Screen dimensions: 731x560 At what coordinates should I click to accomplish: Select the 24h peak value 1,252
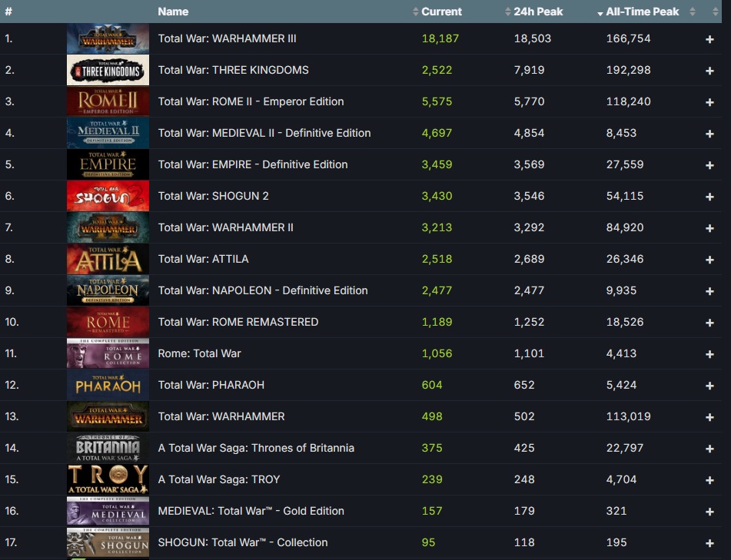coord(529,322)
